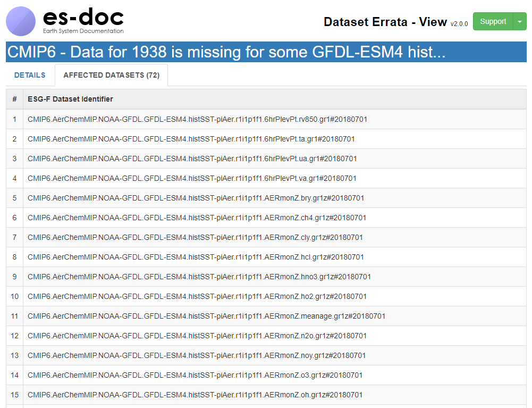Select the 6hrPlevPt.rv850 dataset row
The width and height of the screenshot is (532, 408).
(x=197, y=119)
